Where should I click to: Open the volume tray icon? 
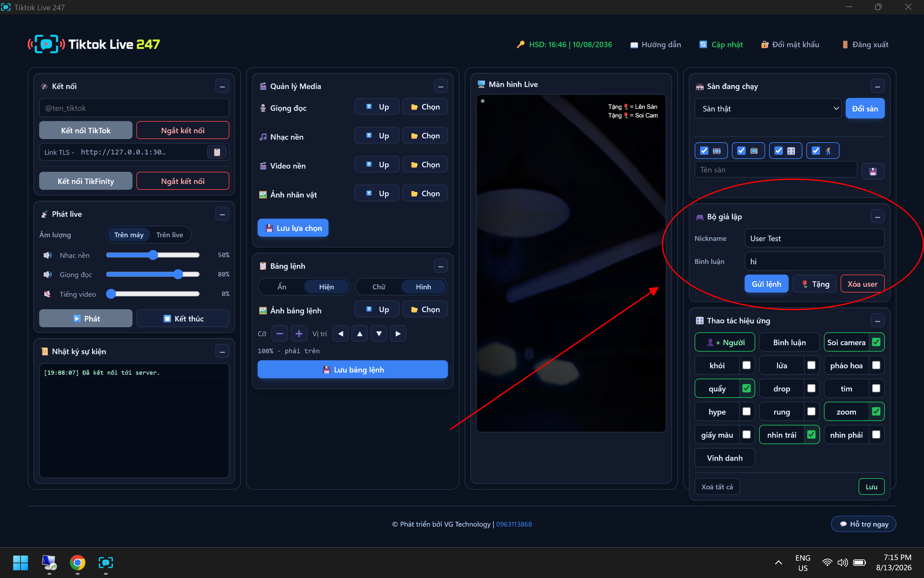(842, 562)
